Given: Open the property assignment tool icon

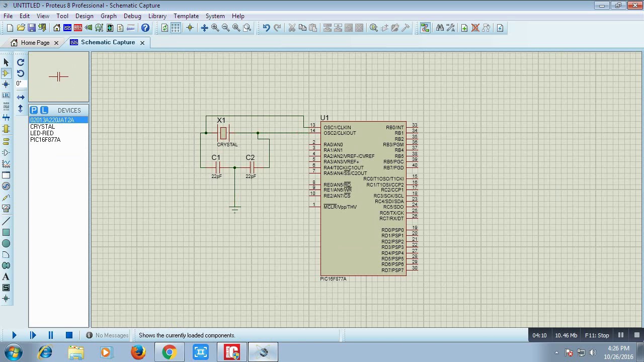Looking at the screenshot, I should pos(450,28).
